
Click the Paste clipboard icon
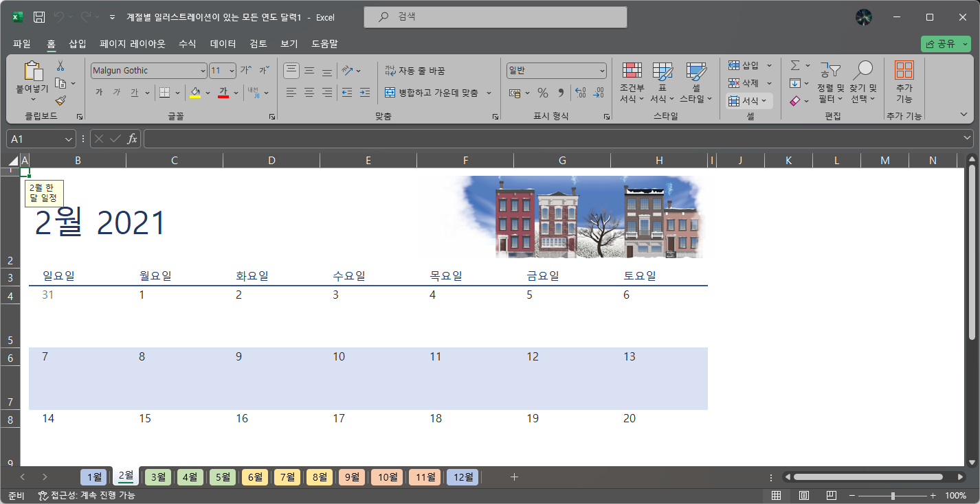point(32,71)
